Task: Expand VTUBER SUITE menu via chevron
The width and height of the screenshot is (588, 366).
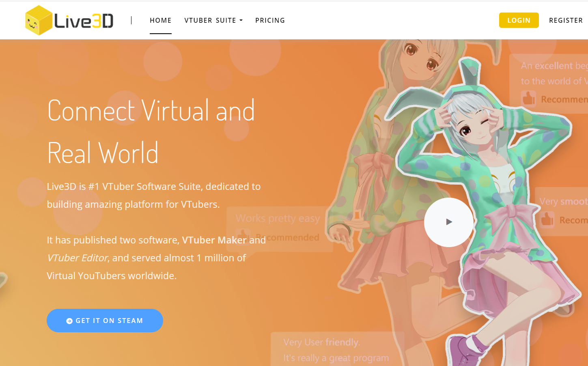Action: click(241, 20)
